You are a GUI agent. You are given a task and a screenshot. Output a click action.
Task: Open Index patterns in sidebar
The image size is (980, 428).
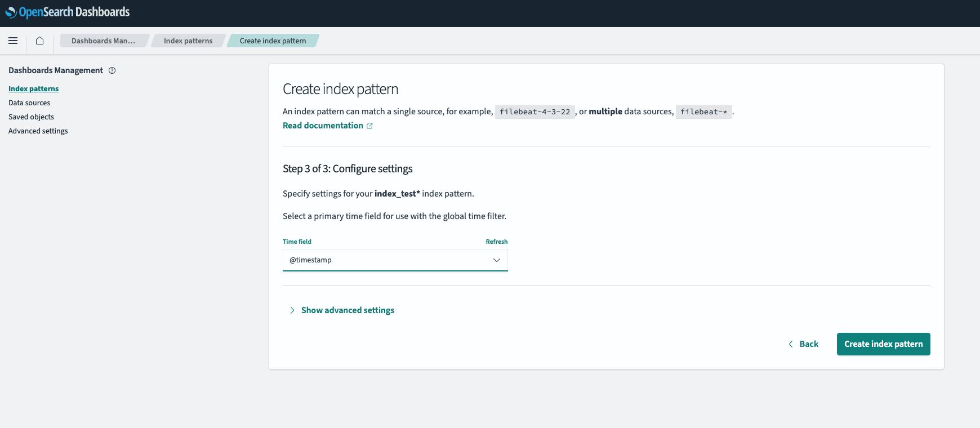[x=33, y=89]
